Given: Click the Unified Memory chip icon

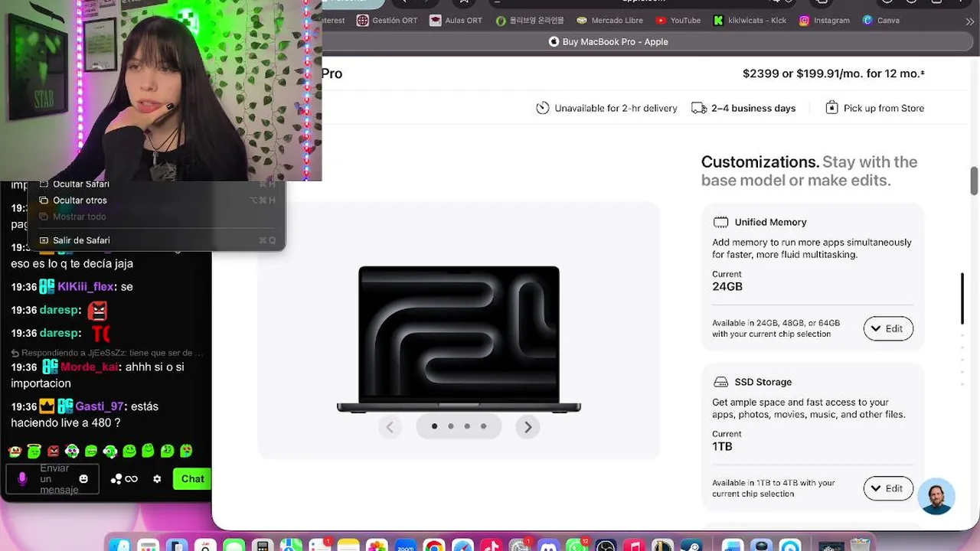Looking at the screenshot, I should coord(720,222).
